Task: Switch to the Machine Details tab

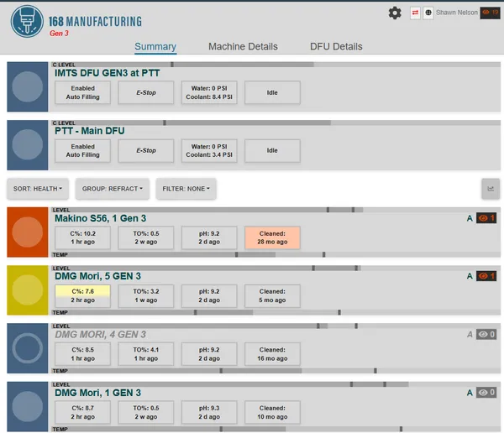Action: [x=243, y=47]
